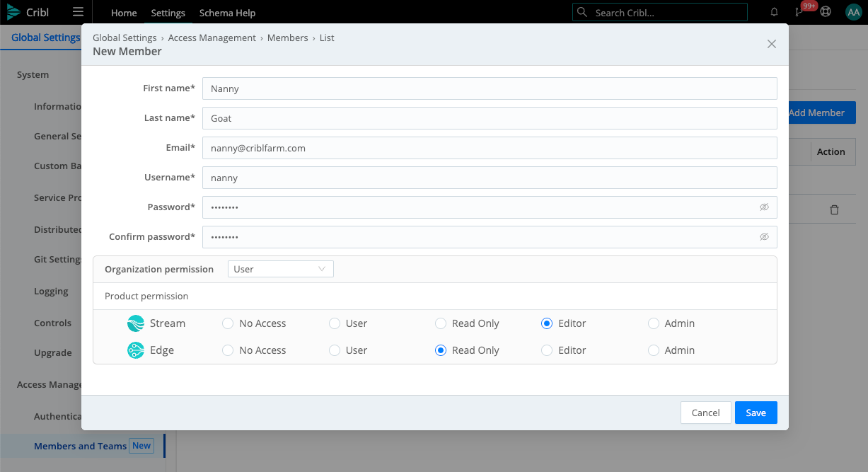Click the Edge product icon
The image size is (868, 472).
(x=135, y=350)
